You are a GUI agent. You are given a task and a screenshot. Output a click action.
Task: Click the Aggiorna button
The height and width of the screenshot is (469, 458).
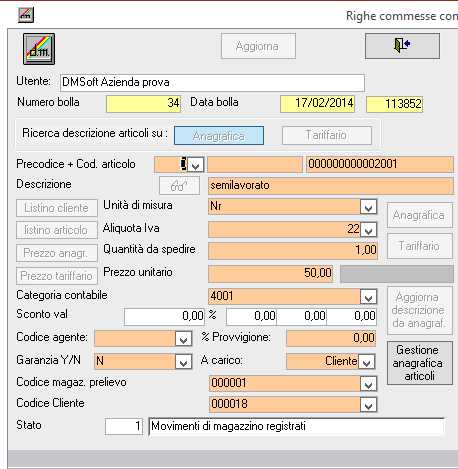(258, 46)
